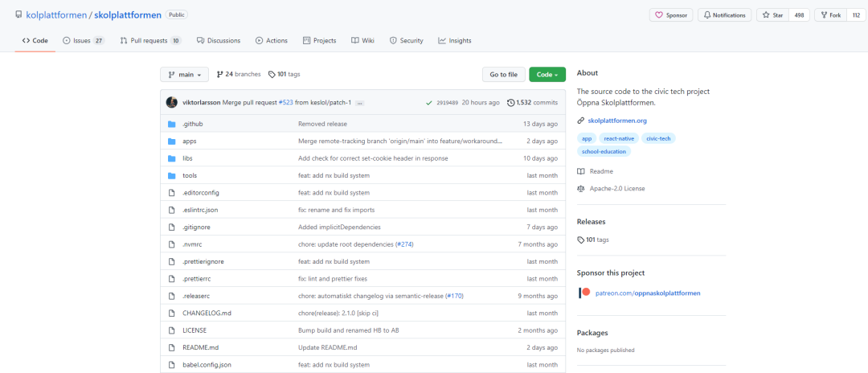Screen dimensions: 868x373
Task: Open the 1,532 commits history
Action: click(x=533, y=102)
